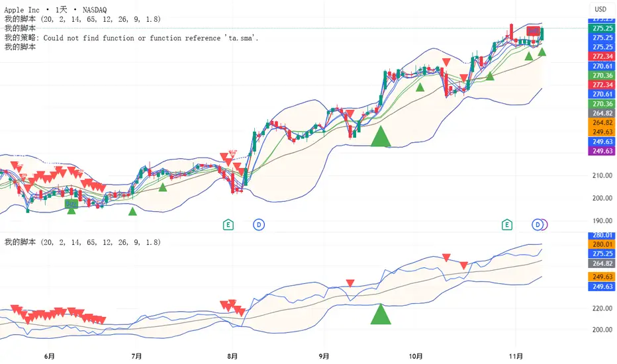This screenshot has width=617, height=364.
Task: Click the 10月 time axis label
Action: tap(416, 356)
